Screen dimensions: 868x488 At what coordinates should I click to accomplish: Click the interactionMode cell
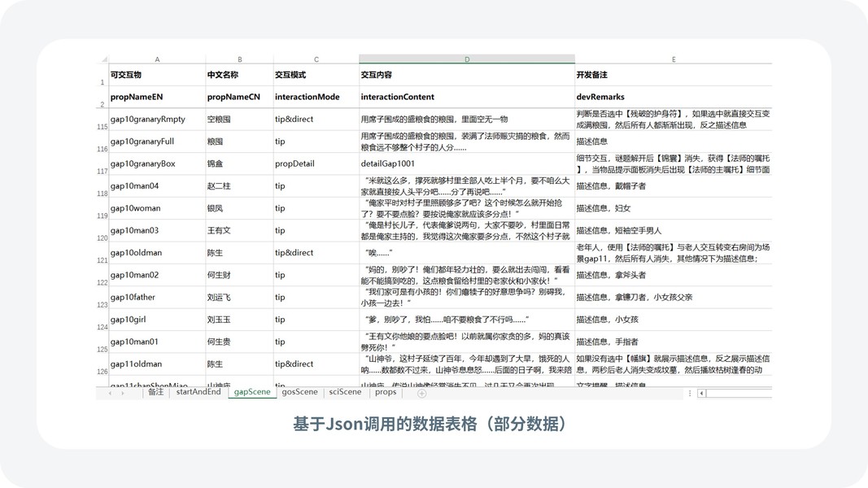[x=316, y=97]
